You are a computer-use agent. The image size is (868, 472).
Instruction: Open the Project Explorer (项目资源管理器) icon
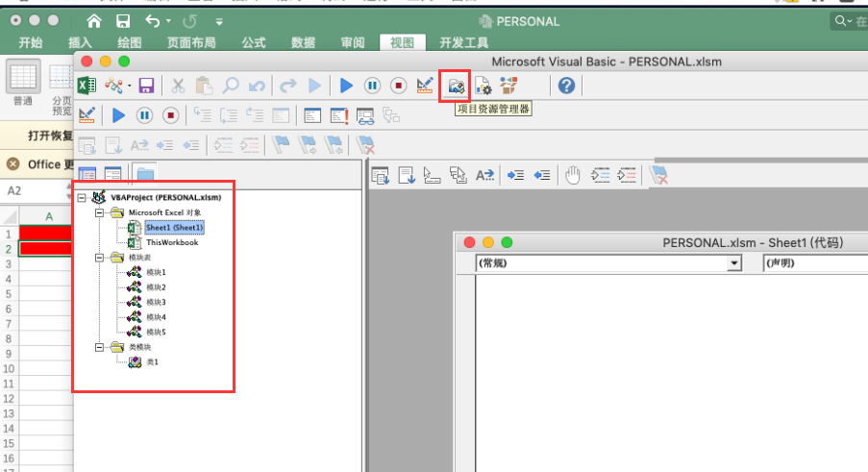tap(456, 86)
